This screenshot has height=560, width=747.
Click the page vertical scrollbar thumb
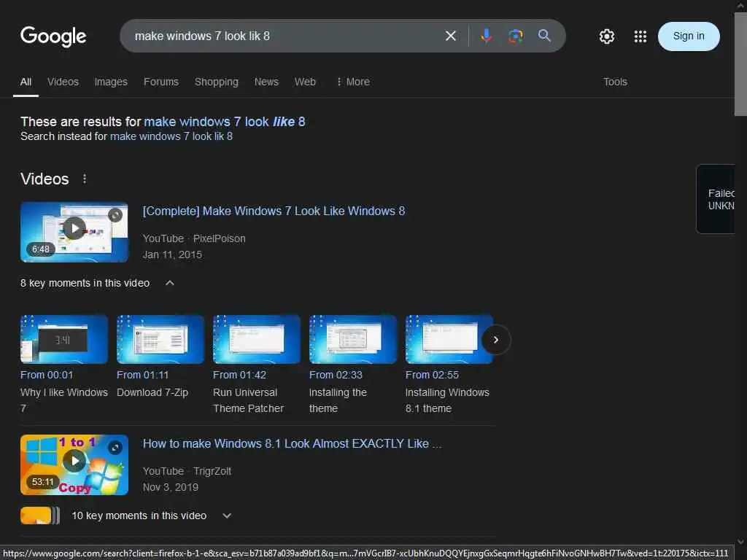740,64
